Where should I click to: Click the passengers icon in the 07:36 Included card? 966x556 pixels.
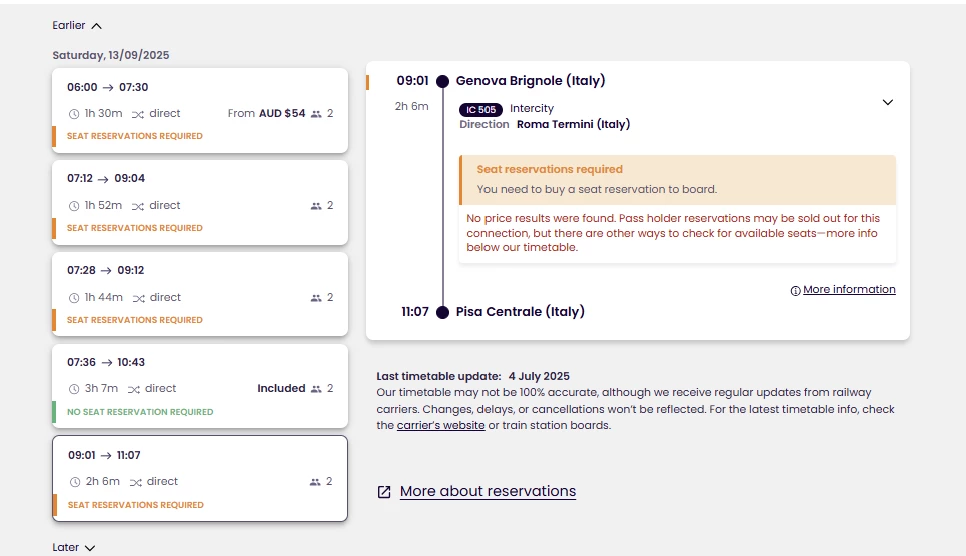pyautogui.click(x=316, y=389)
